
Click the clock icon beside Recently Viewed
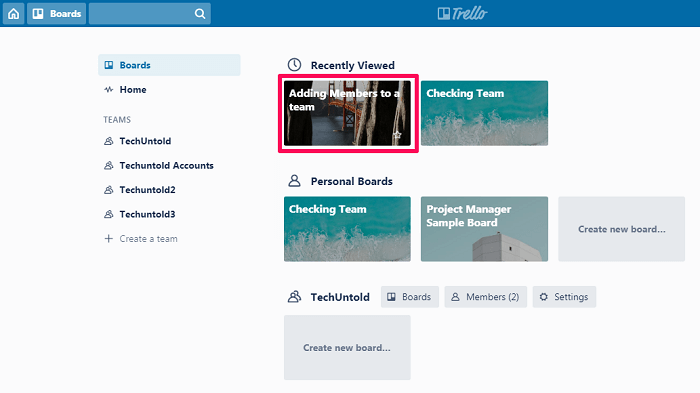(294, 65)
